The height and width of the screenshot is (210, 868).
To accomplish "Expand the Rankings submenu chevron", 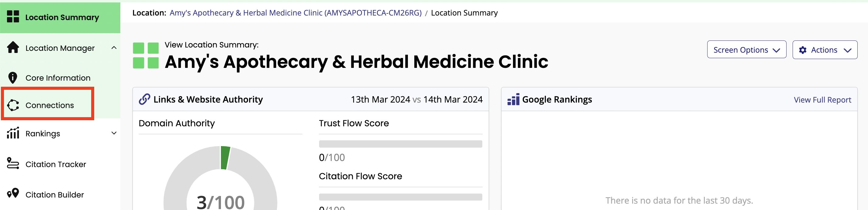I will [114, 133].
